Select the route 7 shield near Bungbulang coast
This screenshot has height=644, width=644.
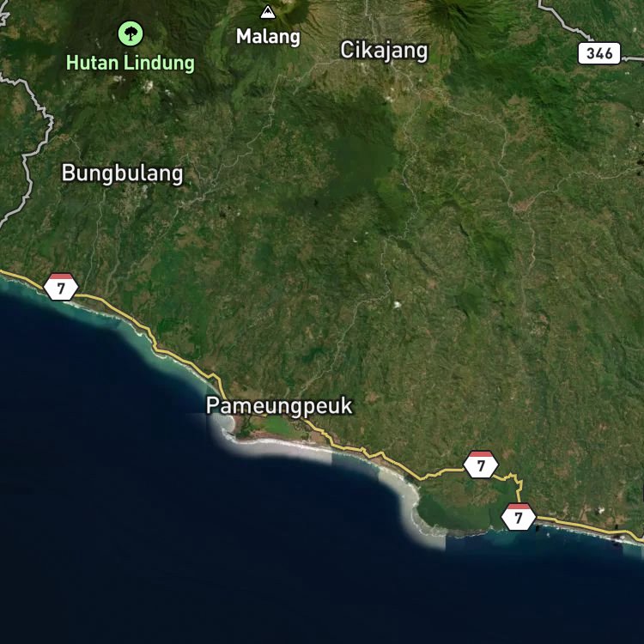[x=61, y=287]
